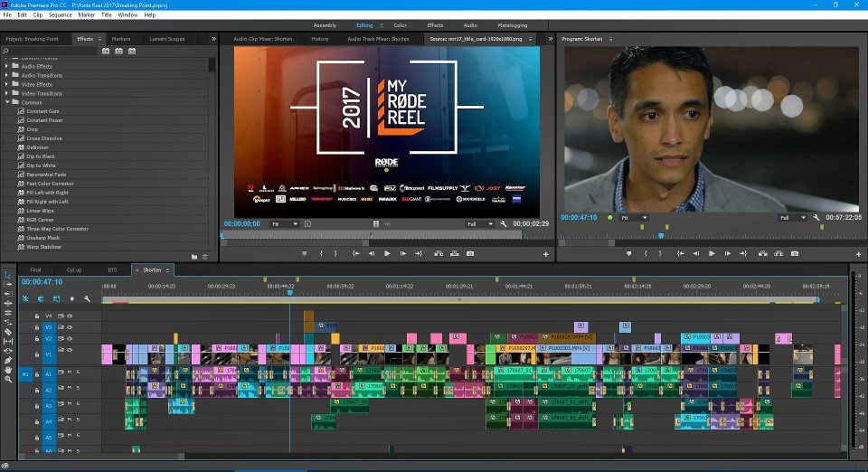This screenshot has height=472, width=868.
Task: Open Source monitor Fit zoom dropdown
Action: pos(285,224)
